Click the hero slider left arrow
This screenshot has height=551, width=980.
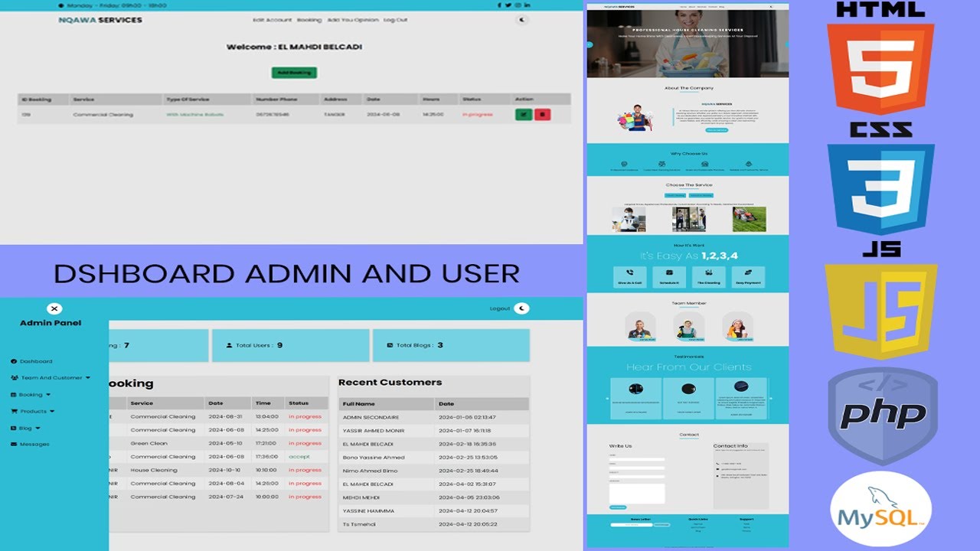pos(590,44)
